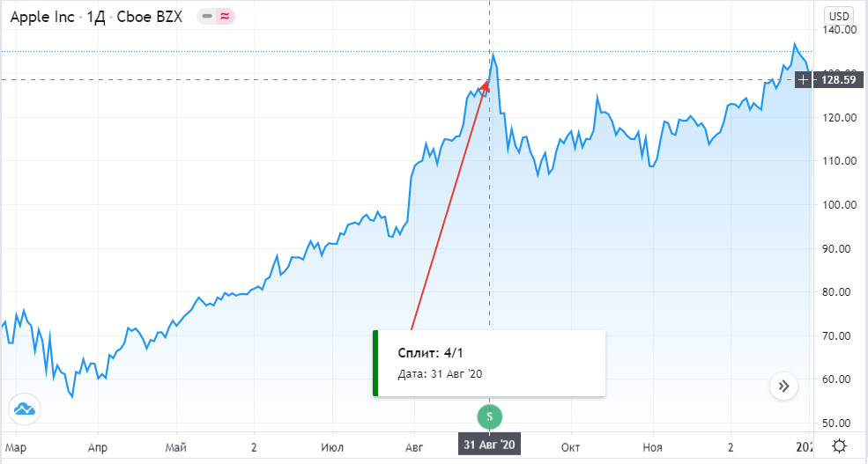This screenshot has height=464, width=868.
Task: Click the Cboe BZX exchange label
Action: [x=150, y=17]
